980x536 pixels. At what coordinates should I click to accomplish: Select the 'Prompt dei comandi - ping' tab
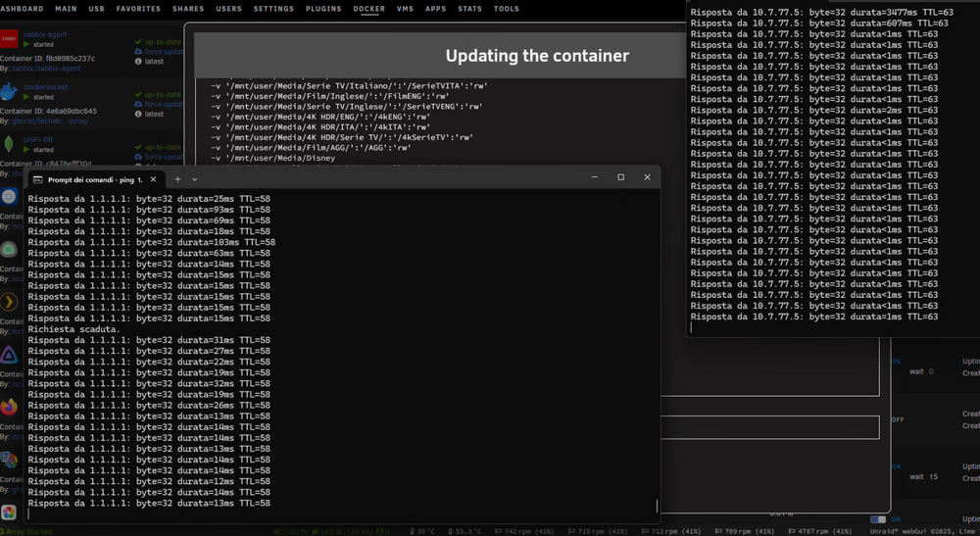(95, 179)
